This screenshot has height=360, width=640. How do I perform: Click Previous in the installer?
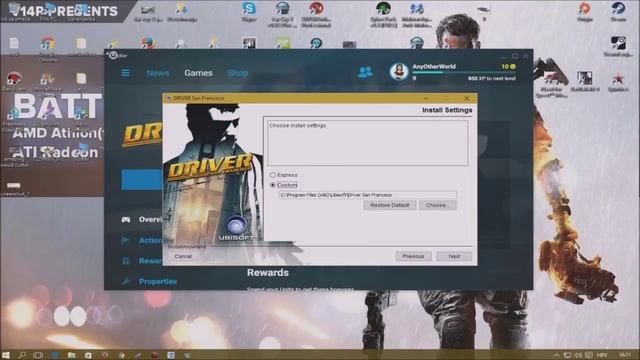pyautogui.click(x=413, y=256)
